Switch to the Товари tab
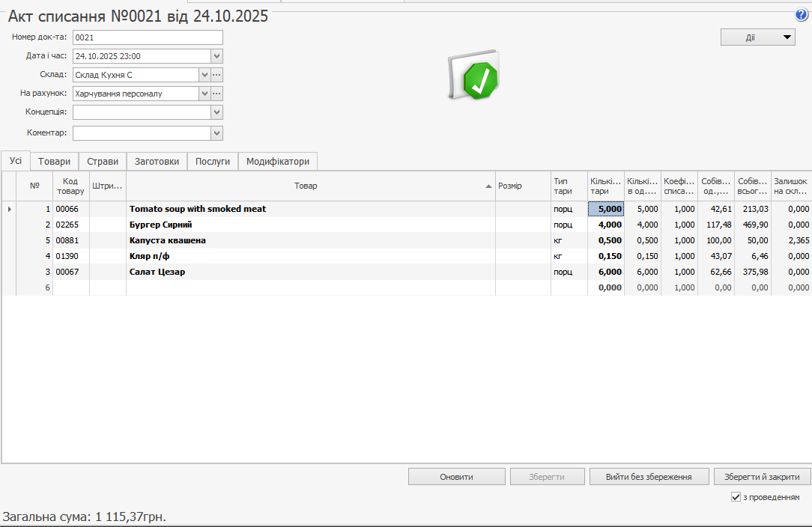This screenshot has height=527, width=812. 54,161
